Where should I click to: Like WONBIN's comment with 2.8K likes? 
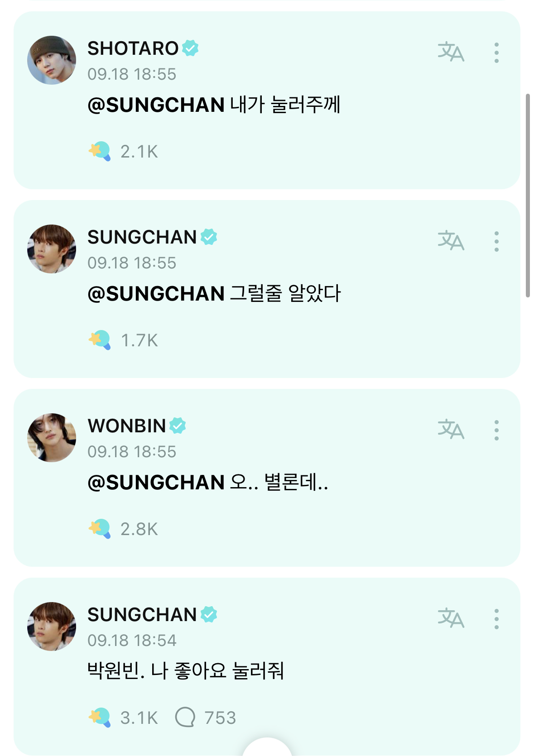pos(100,529)
